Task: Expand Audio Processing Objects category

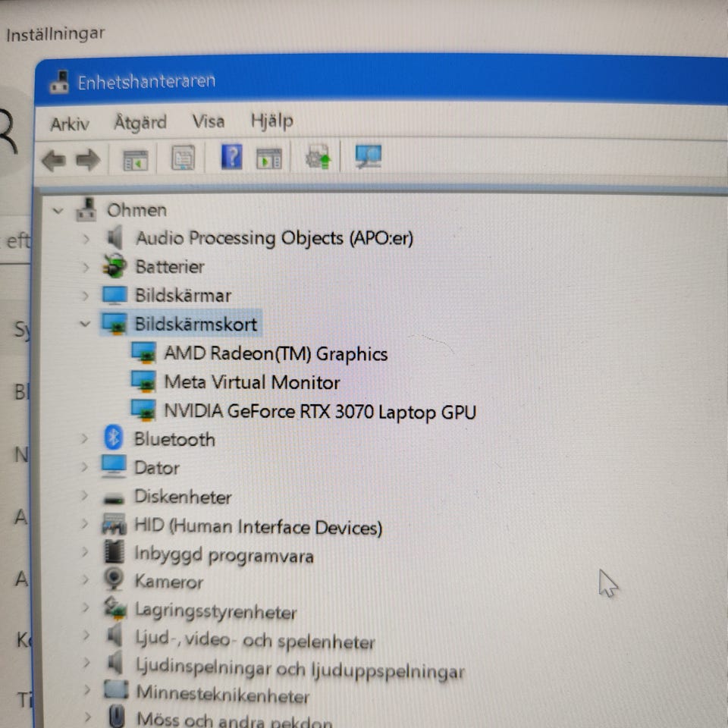Action: tap(86, 239)
